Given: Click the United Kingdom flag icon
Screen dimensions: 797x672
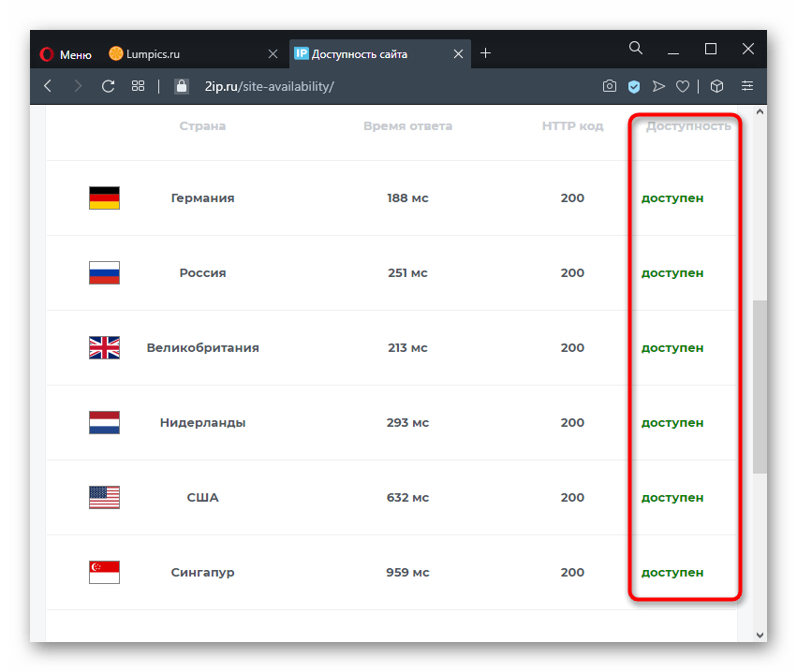Looking at the screenshot, I should point(104,347).
